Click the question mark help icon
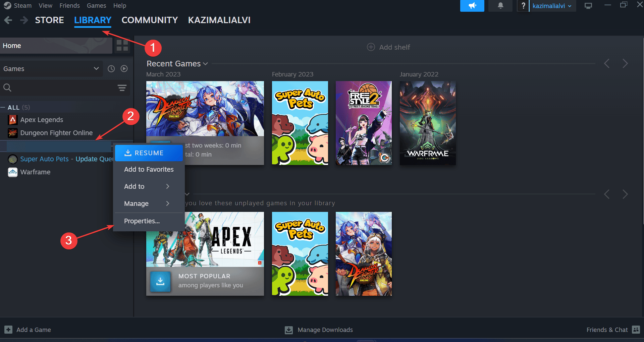Image resolution: width=644 pixels, height=342 pixels. (523, 6)
